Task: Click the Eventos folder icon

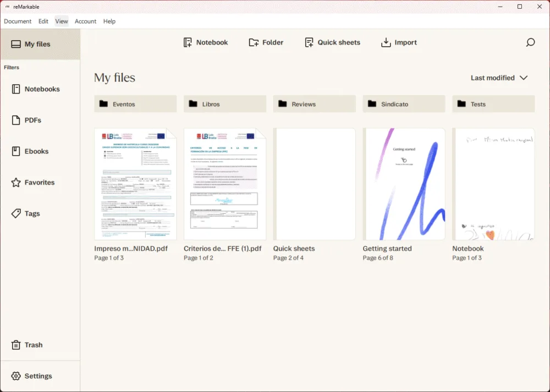Action: (103, 104)
